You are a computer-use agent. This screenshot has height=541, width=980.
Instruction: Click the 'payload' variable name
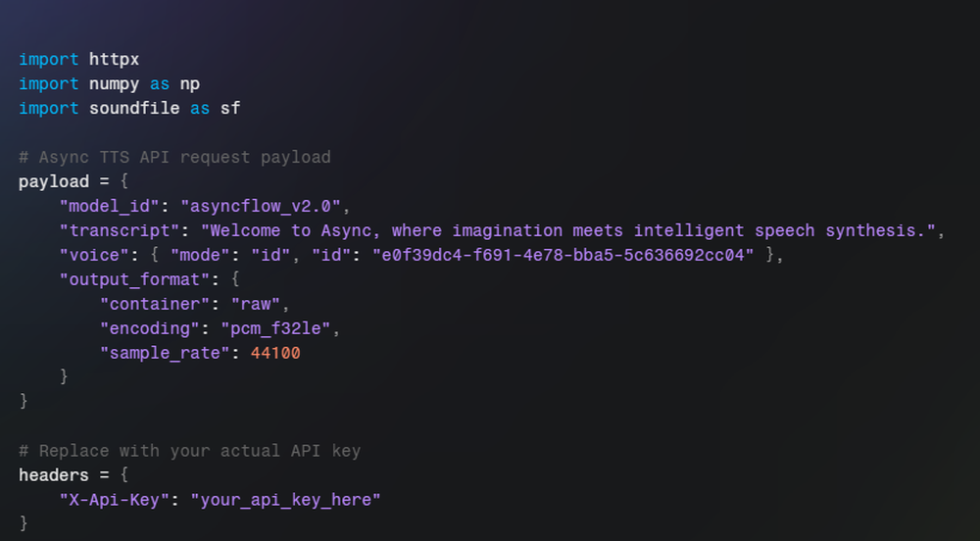click(54, 181)
